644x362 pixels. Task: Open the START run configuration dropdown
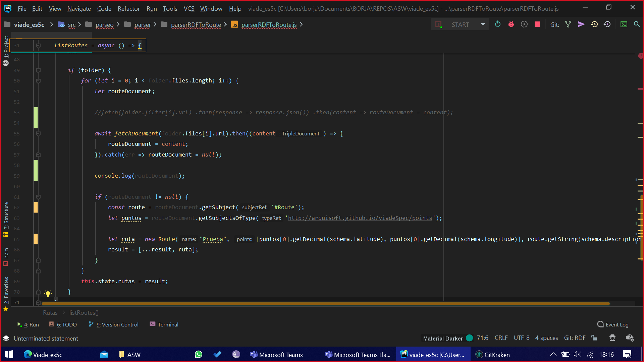pos(483,24)
